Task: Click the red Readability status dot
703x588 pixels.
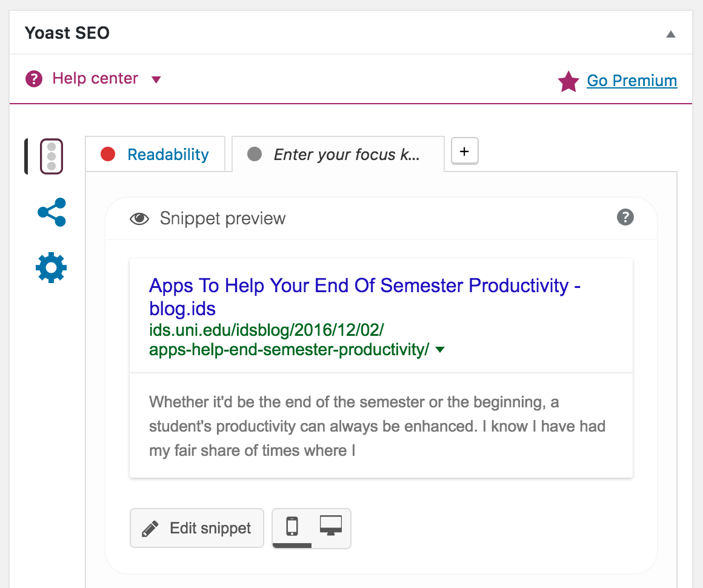Action: [x=108, y=155]
